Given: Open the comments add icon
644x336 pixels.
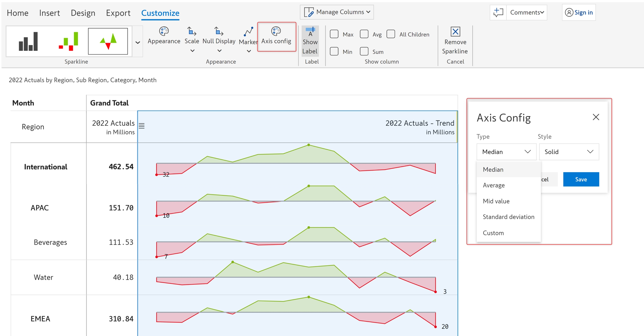Looking at the screenshot, I should pyautogui.click(x=498, y=12).
